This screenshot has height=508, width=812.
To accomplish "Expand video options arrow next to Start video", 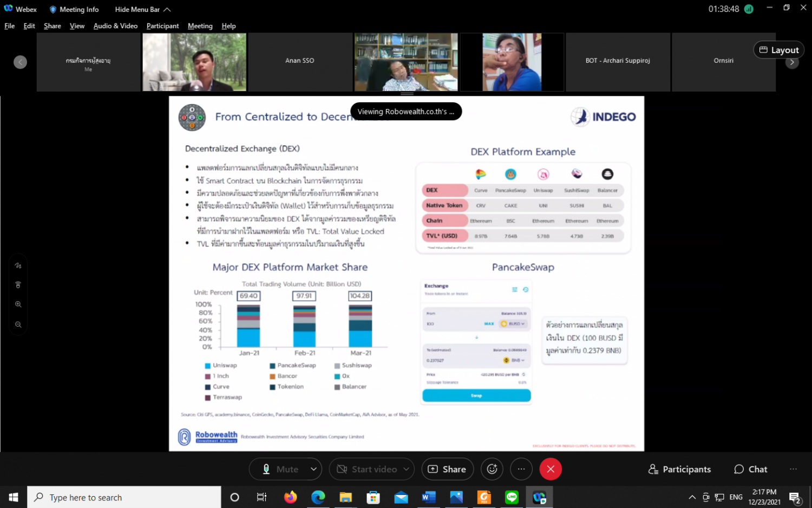I will 407,469.
